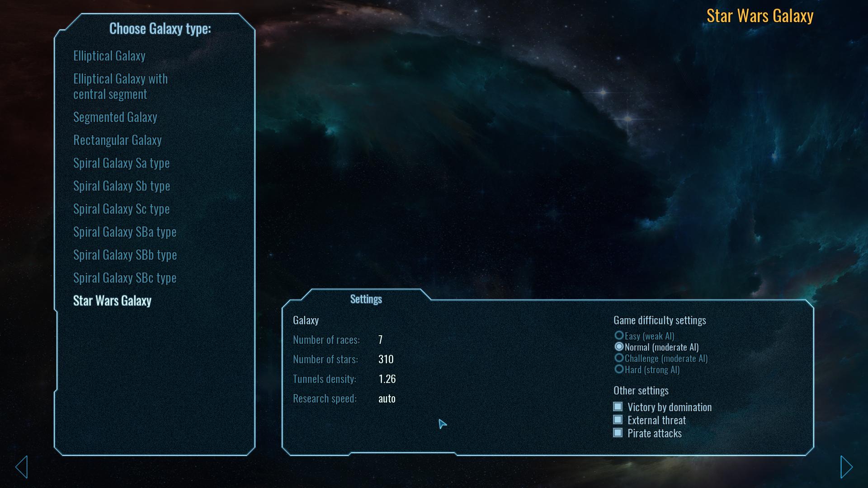Select Star Wars Galaxy type
Screen dimensions: 868x488
coord(112,300)
